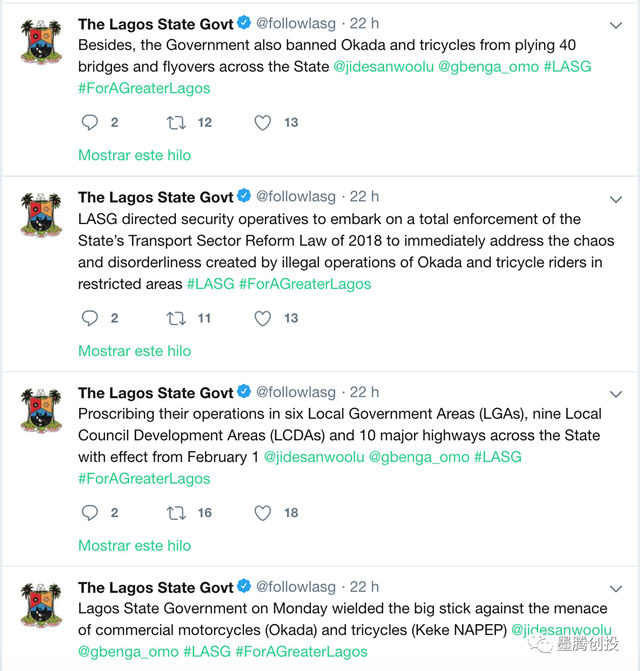Click 'Mostrar este hilo' under first tweet
This screenshot has width=640, height=671.
coord(134,155)
